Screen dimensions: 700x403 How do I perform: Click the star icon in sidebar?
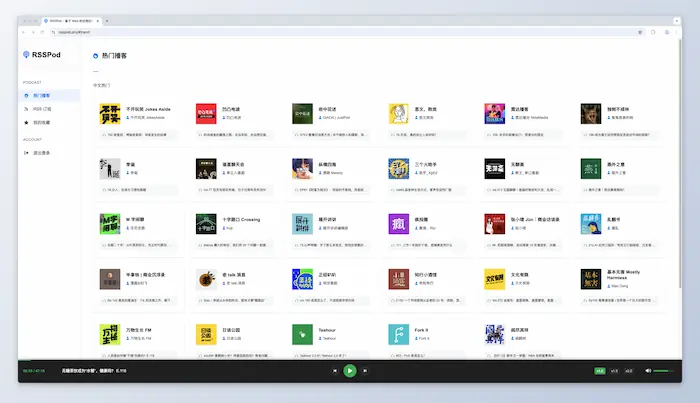pyautogui.click(x=26, y=122)
